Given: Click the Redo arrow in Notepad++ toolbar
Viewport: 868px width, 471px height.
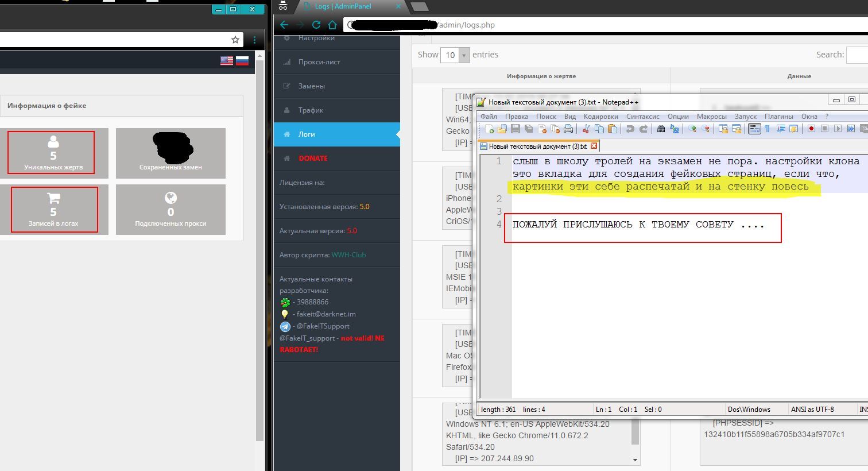Looking at the screenshot, I should 643,129.
